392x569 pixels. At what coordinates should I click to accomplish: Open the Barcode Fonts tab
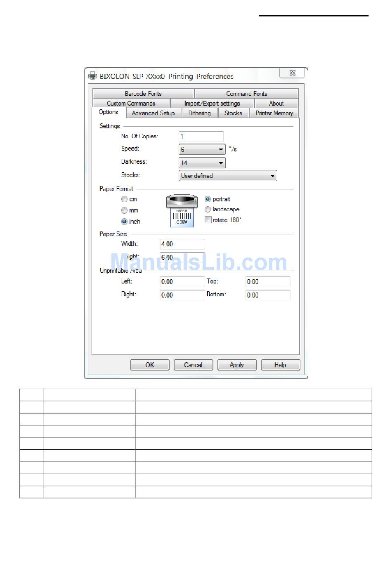click(x=143, y=94)
